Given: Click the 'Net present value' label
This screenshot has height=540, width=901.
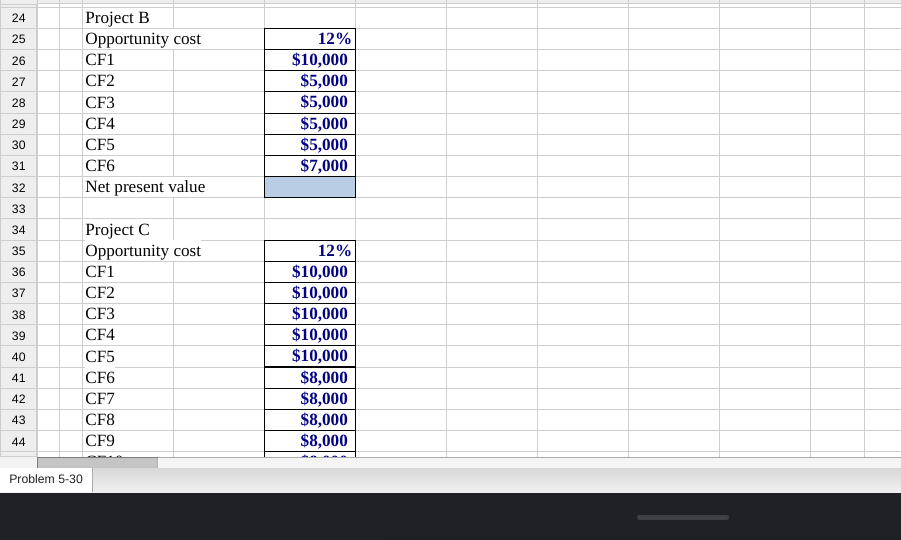Looking at the screenshot, I should pos(145,187).
